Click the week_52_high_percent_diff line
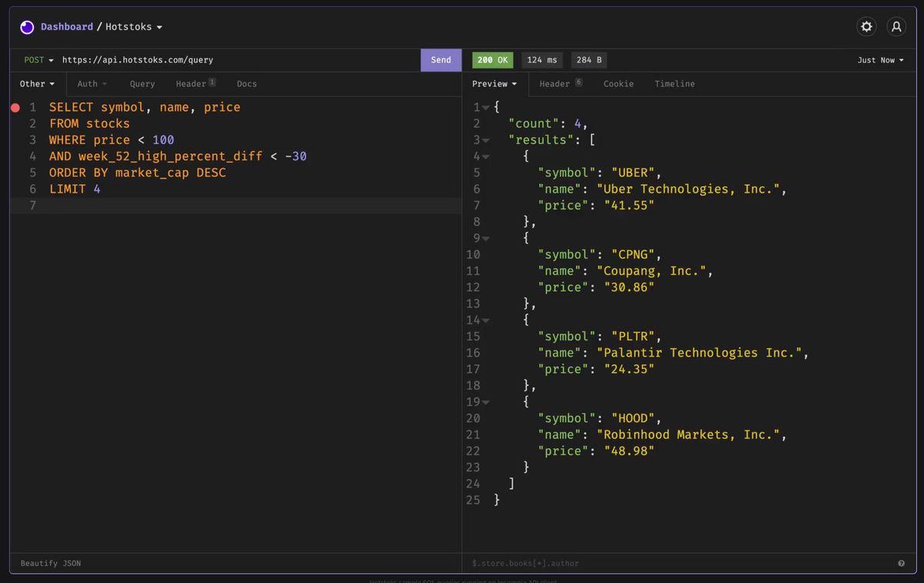Viewport: 924px width, 583px height. pos(178,156)
